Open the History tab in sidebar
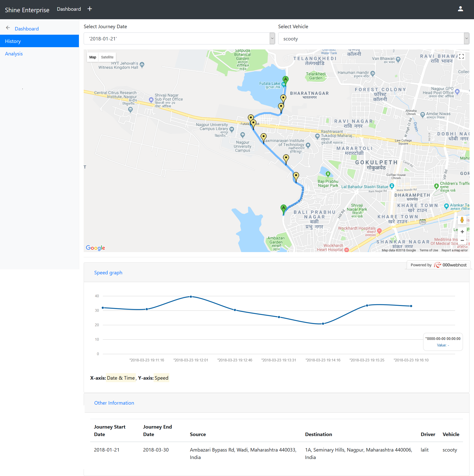This screenshot has height=476, width=474. [x=39, y=41]
